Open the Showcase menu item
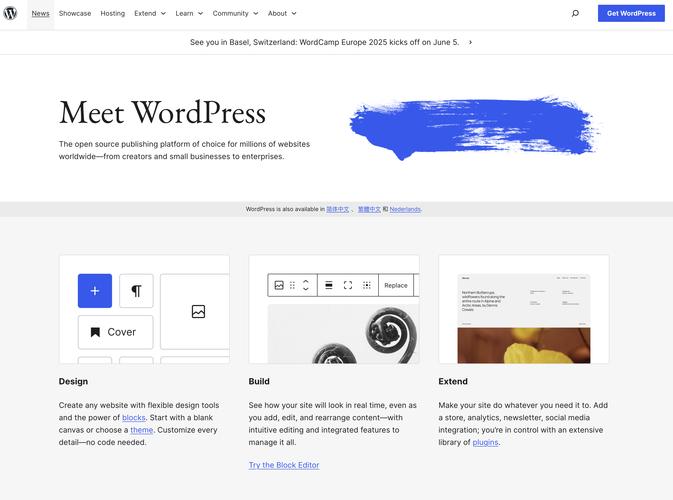Screen dimensions: 673x500 (x=75, y=13)
